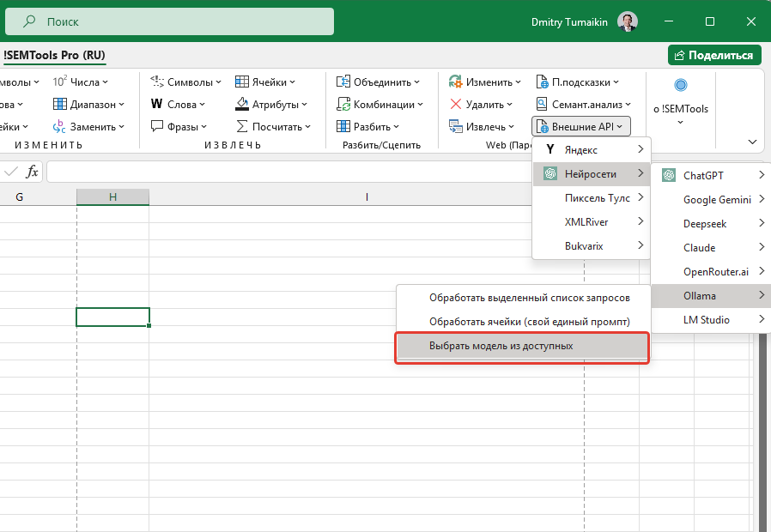
Task: Select column I header
Action: click(x=367, y=197)
